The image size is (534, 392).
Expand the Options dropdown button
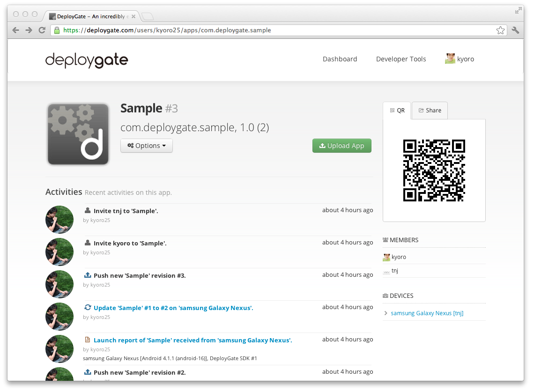click(147, 146)
